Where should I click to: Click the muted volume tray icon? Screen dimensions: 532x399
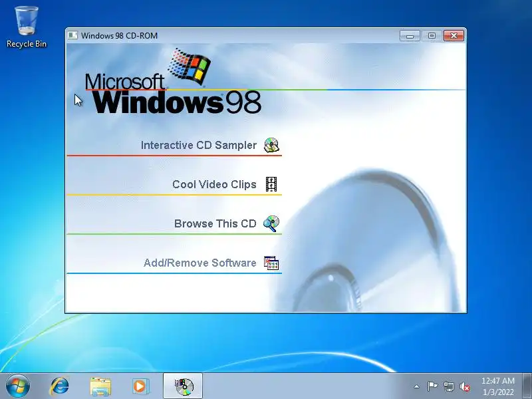(464, 386)
